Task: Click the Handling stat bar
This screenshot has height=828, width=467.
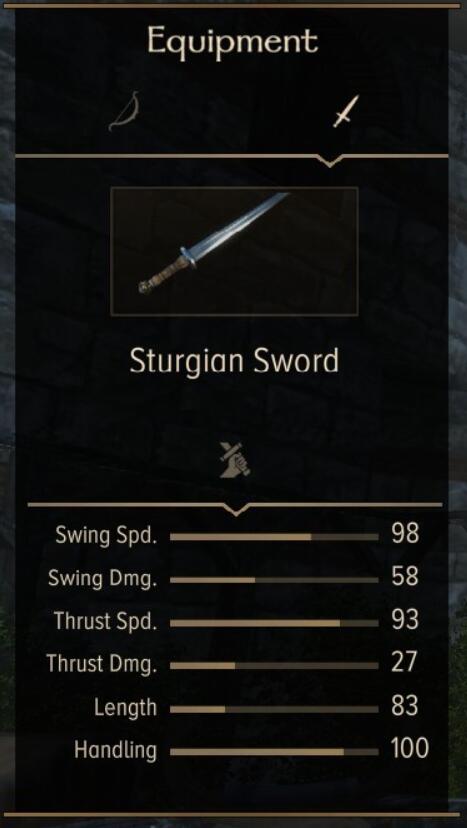Action: coord(274,752)
